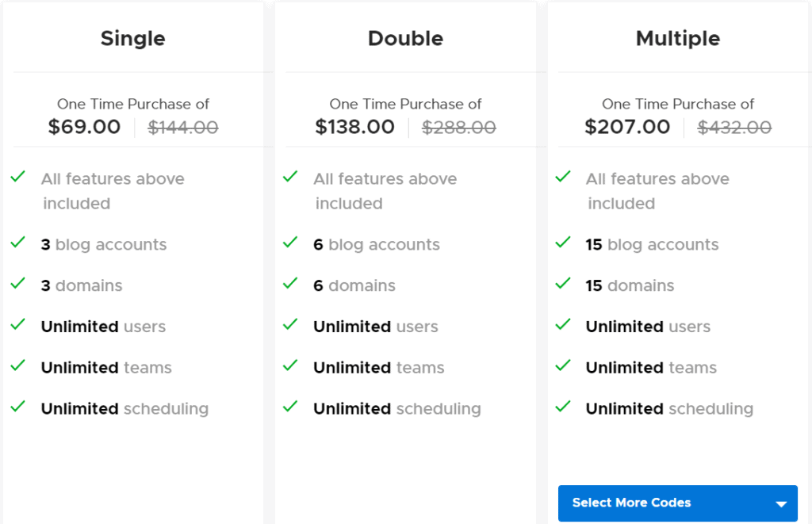Select the Double plan heading
This screenshot has width=812, height=524.
[x=405, y=38]
